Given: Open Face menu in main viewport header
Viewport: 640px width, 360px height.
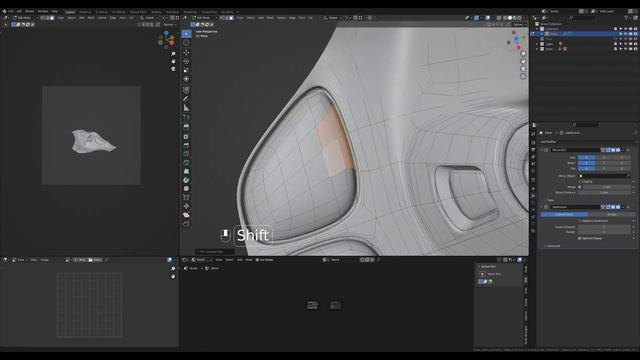Looking at the screenshot, I should (x=302, y=18).
